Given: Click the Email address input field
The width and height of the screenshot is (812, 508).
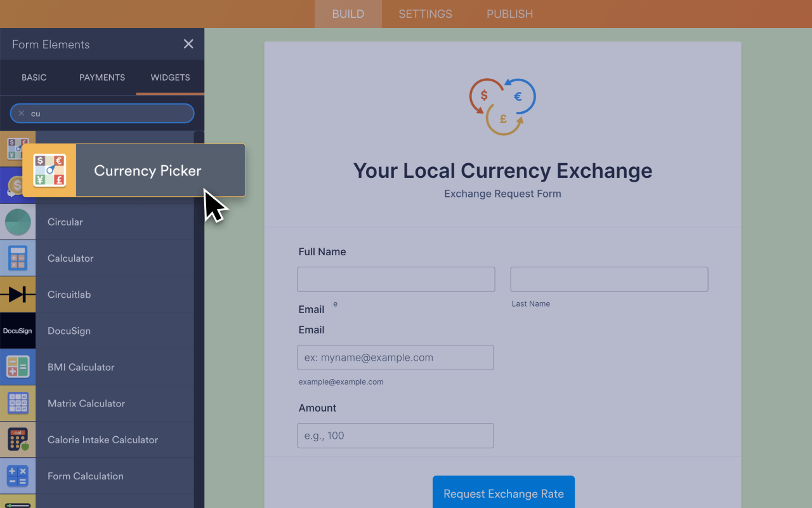Looking at the screenshot, I should [x=395, y=358].
